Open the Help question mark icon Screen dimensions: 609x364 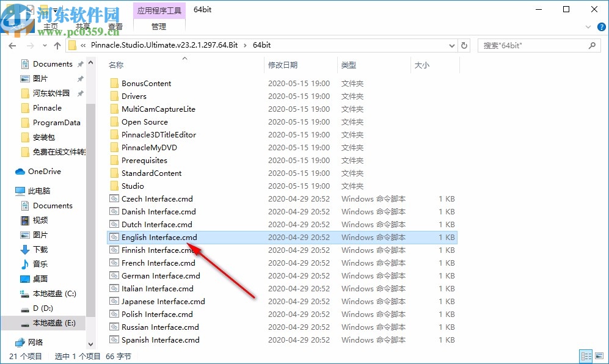click(x=601, y=27)
